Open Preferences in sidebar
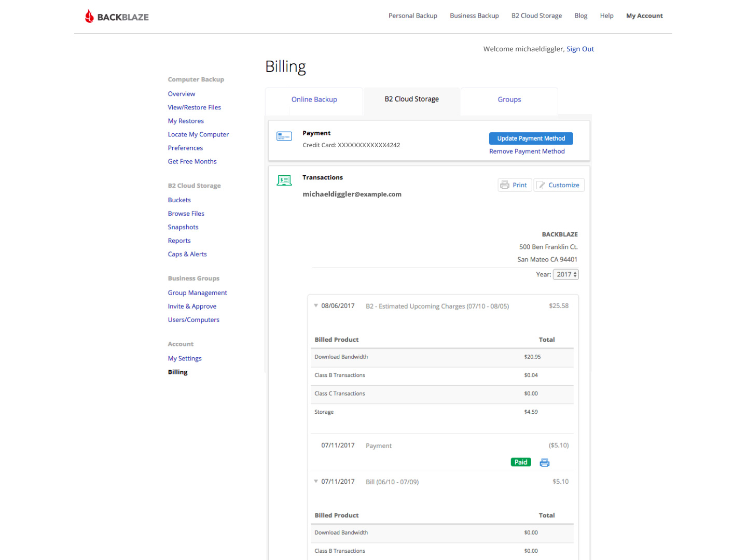The height and width of the screenshot is (560, 747). tap(185, 148)
